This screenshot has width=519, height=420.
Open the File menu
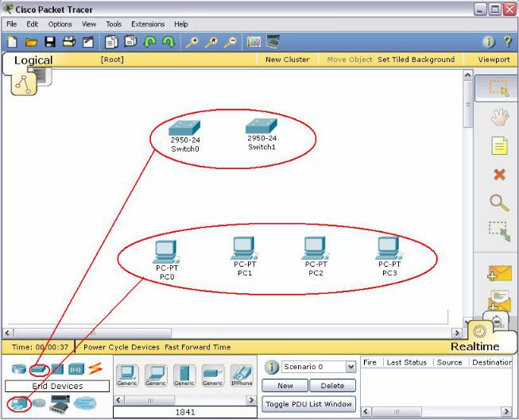[x=12, y=24]
